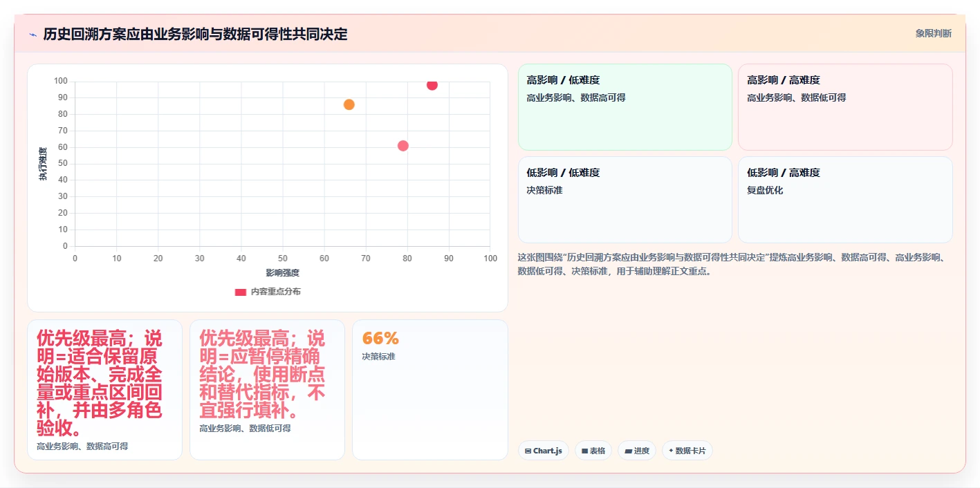Screen dimensions: 980x488
Task: Click the sparkle icon in the 数据卡片 tag
Action: point(671,451)
